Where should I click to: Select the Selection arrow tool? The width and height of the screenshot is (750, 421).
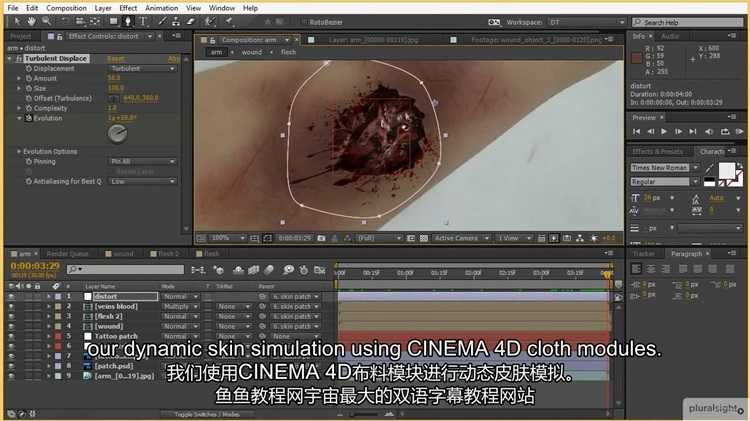point(17,22)
